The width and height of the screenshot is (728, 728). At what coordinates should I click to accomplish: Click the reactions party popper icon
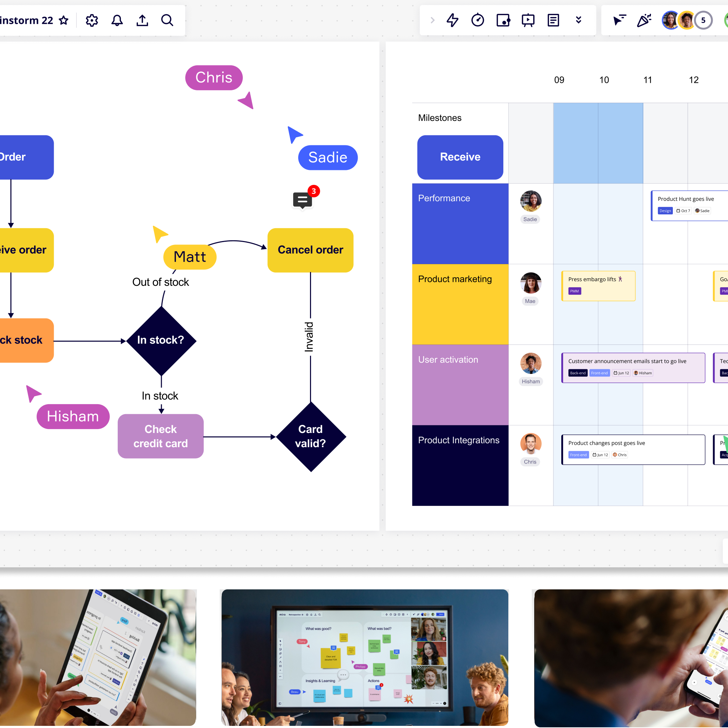644,20
